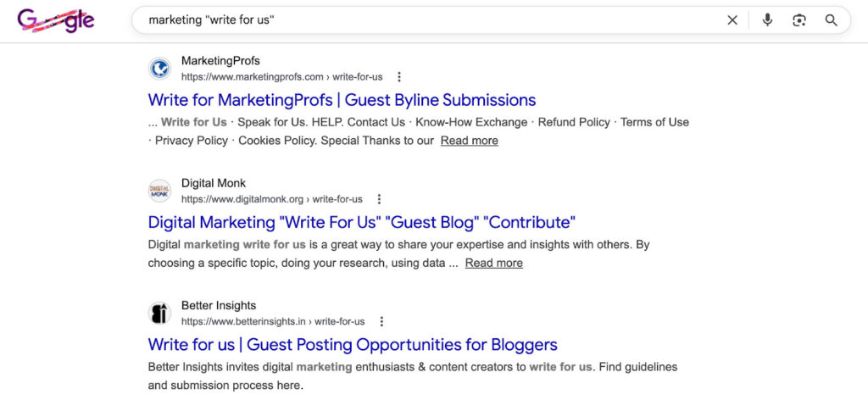868x400 pixels.
Task: Click Read more under MarketingProfs snippet
Action: tap(469, 141)
